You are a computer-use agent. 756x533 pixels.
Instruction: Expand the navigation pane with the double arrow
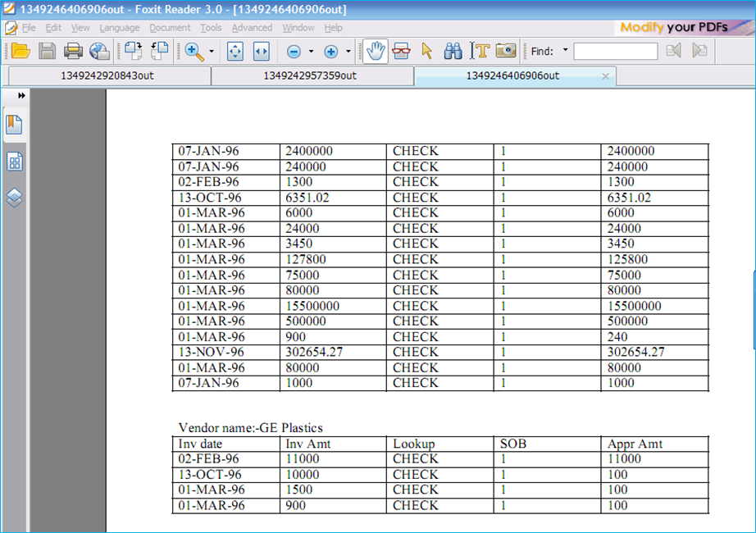(20, 95)
